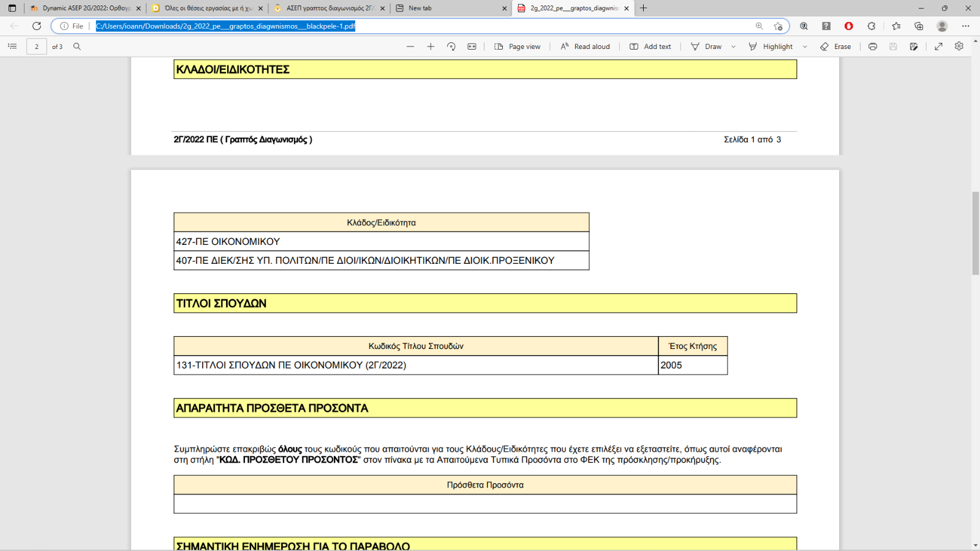Enter full screen PDF mode
The image size is (980, 551).
938,47
